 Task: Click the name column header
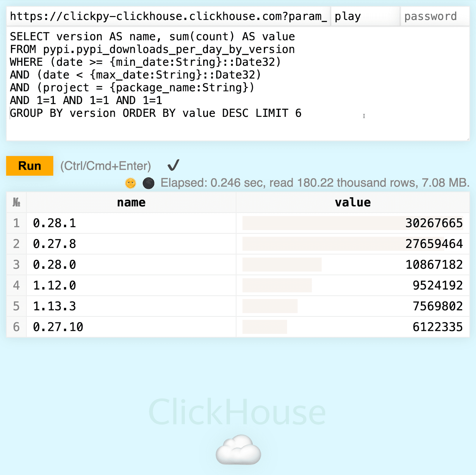[131, 202]
